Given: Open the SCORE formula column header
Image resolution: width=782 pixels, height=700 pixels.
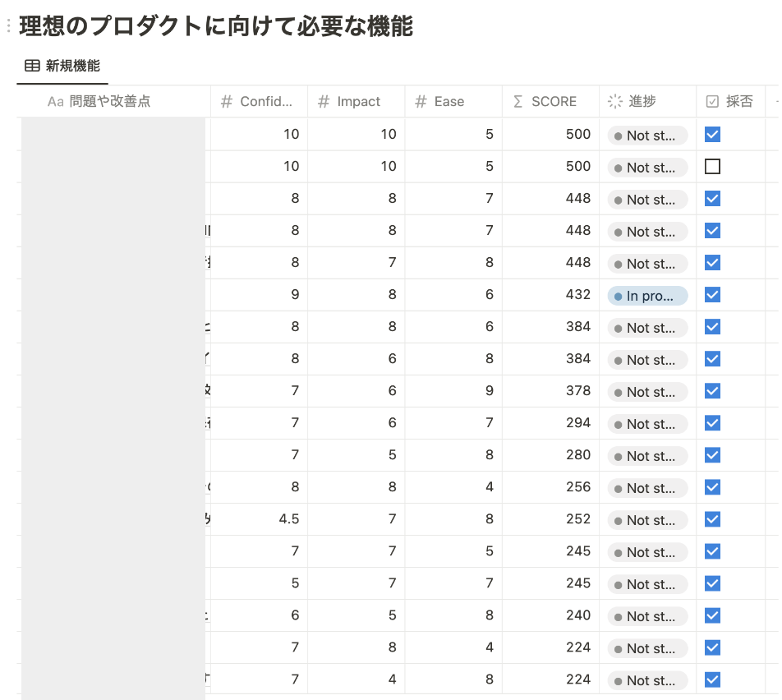Looking at the screenshot, I should pyautogui.click(x=550, y=101).
